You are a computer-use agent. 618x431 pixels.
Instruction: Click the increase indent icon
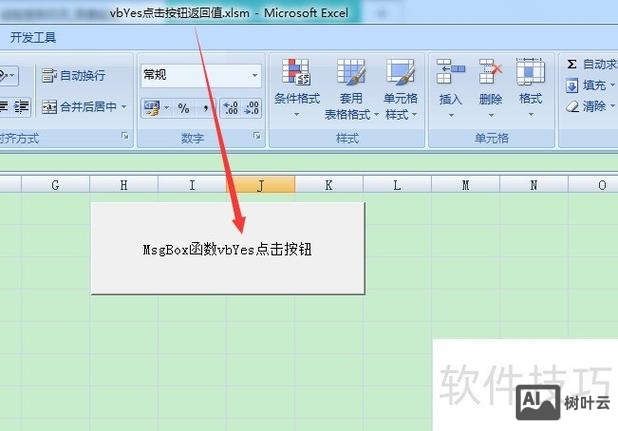[21, 107]
